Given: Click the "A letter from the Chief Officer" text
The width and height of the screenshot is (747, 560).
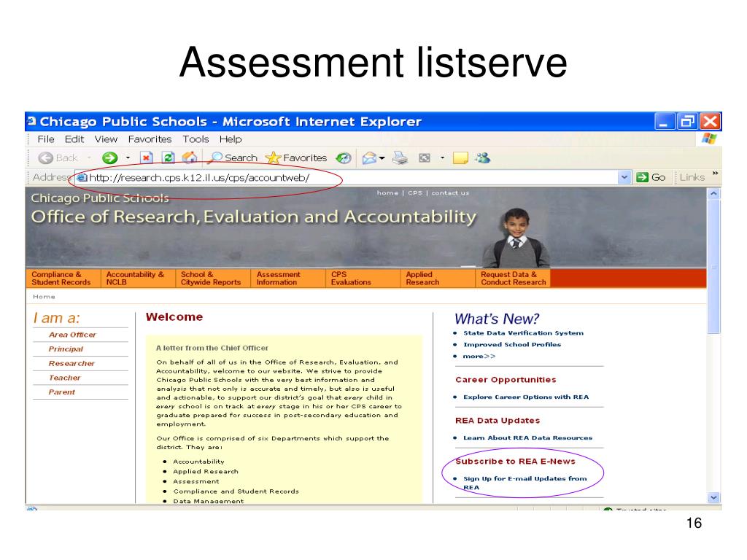Looking at the screenshot, I should point(212,348).
